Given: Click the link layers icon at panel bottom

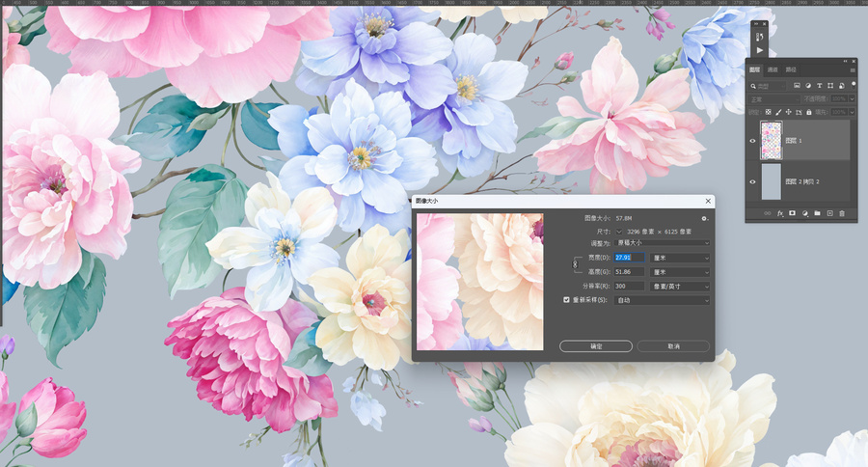Looking at the screenshot, I should click(x=768, y=213).
